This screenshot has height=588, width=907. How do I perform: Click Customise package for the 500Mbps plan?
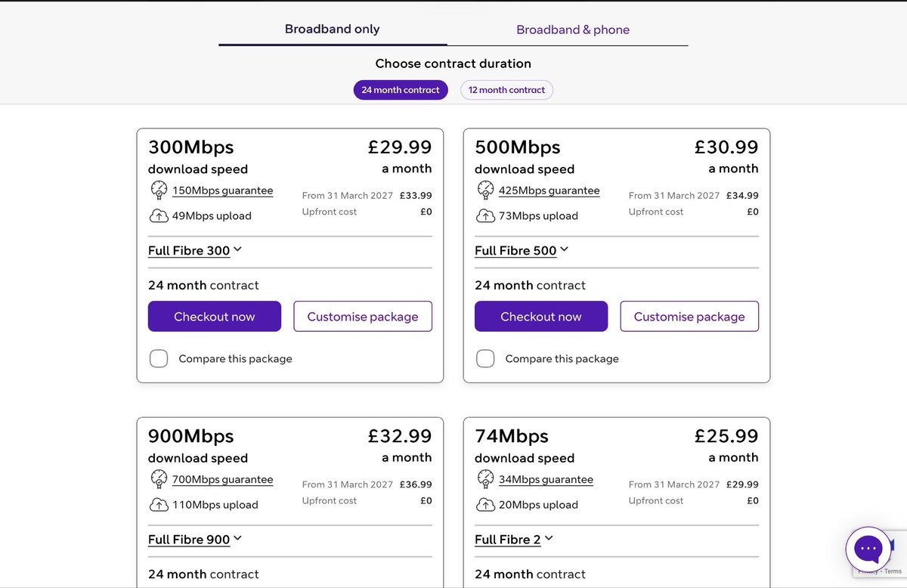coord(689,317)
